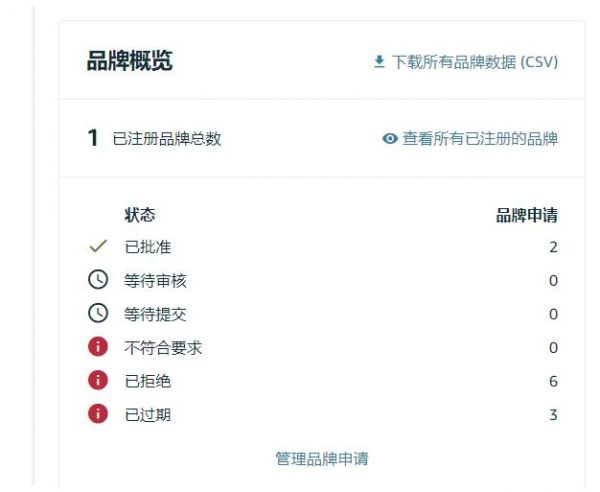Select the 已批准 status label
This screenshot has width=600, height=492.
(147, 247)
